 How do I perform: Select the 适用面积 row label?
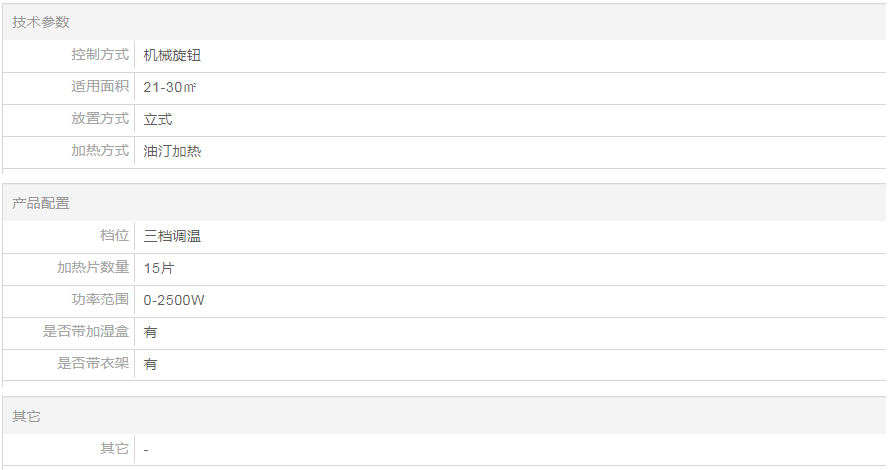(x=100, y=87)
